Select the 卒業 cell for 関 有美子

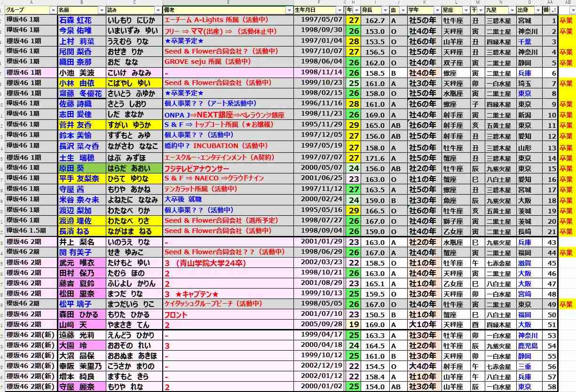(566, 252)
